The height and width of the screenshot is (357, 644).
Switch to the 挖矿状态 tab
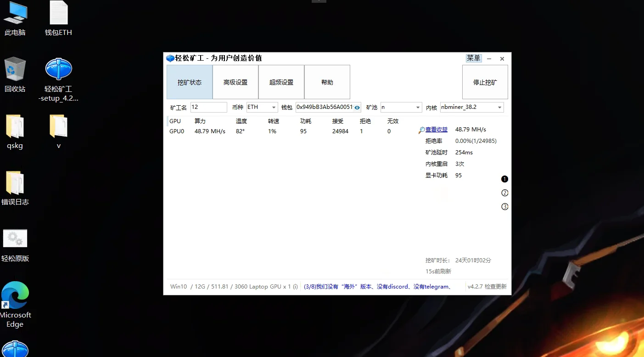point(190,82)
